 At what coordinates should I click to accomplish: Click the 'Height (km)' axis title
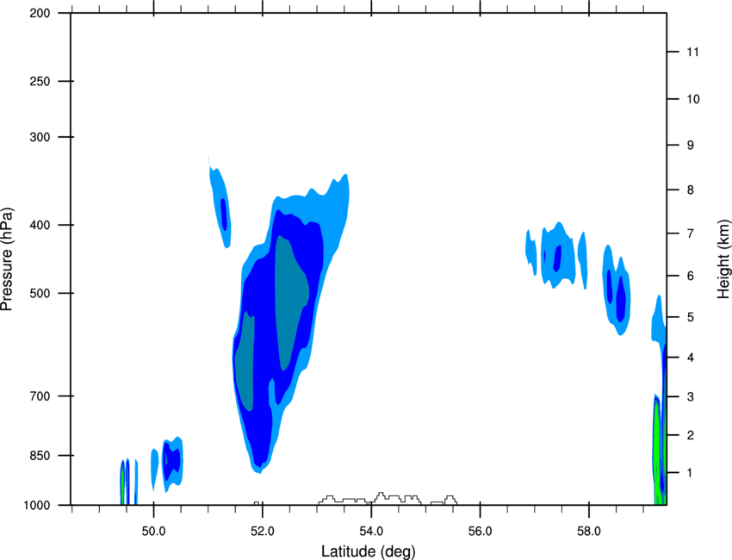point(723,258)
